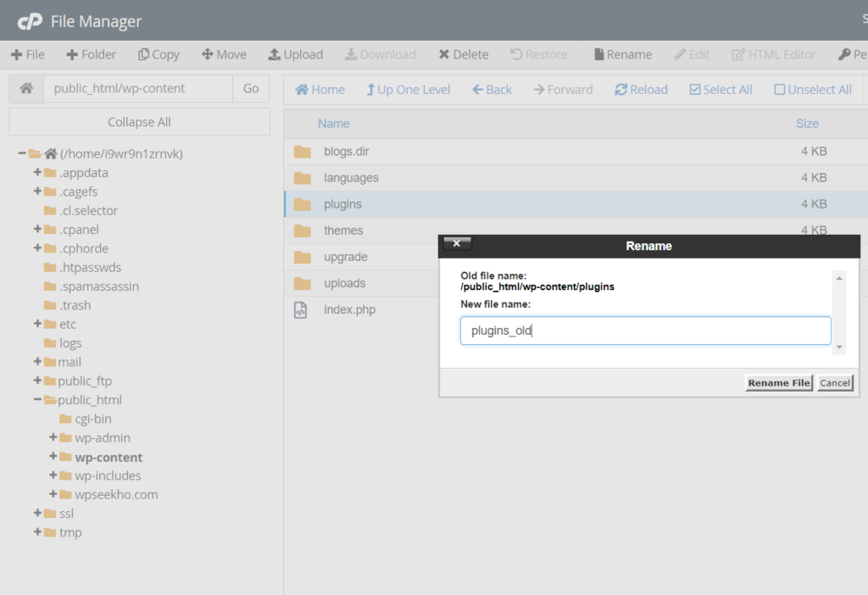Collapse the /home/i9wr9n1zrnvk root node
Viewport: 868px width, 595px height.
21,153
